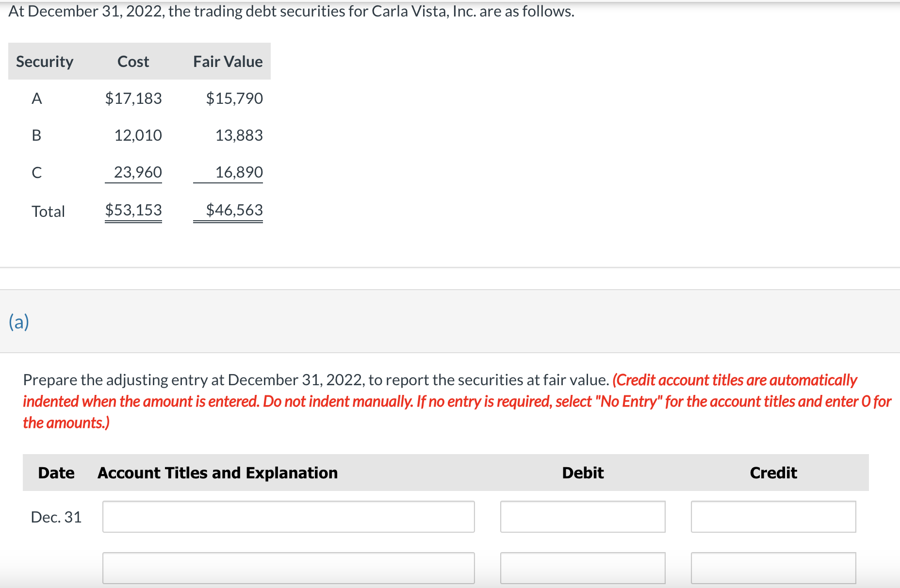Click the first Credit amount field
Image resolution: width=900 pixels, height=588 pixels.
(x=773, y=517)
